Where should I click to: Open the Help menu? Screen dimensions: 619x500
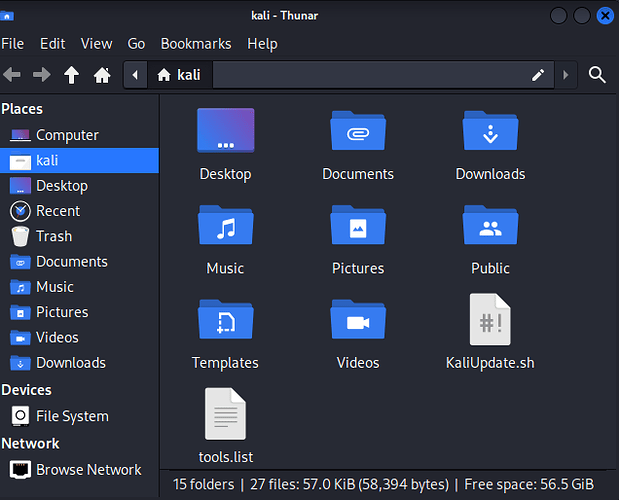(262, 44)
